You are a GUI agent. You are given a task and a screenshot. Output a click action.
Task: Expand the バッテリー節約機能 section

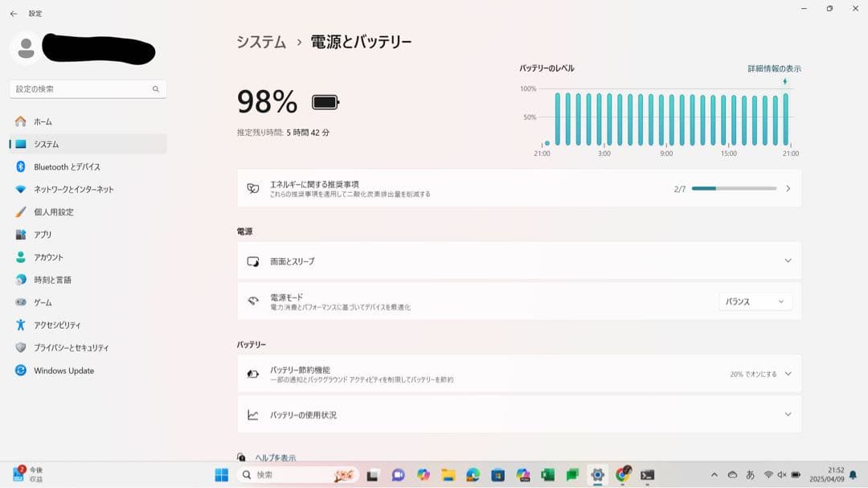[x=518, y=374]
